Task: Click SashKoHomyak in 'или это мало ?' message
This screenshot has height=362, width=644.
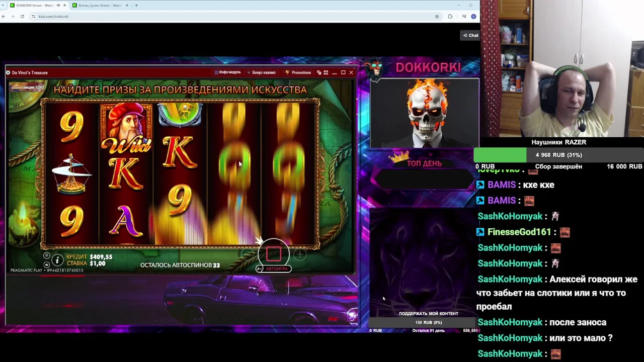Action: pyautogui.click(x=510, y=338)
